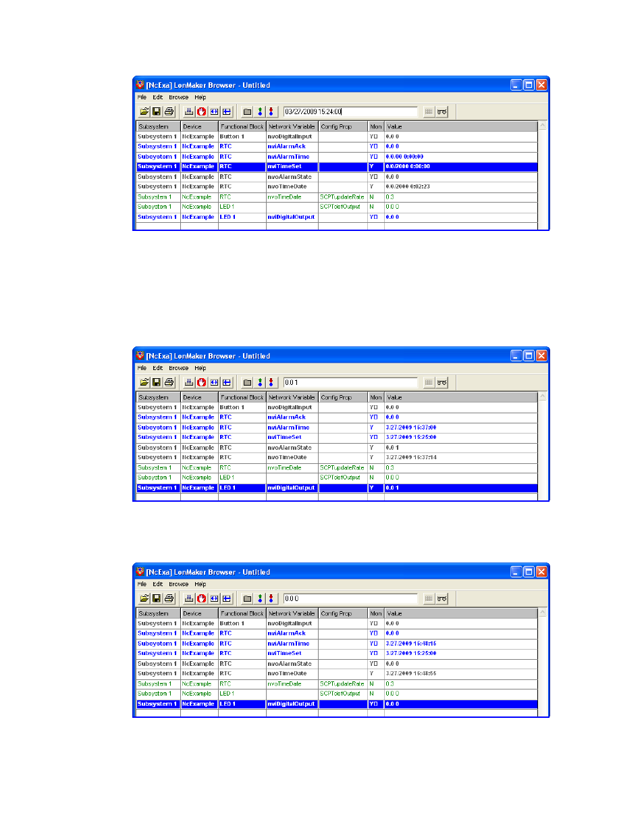Select nvoAlarmState cell in middle window
644x834 pixels.
coord(292,448)
